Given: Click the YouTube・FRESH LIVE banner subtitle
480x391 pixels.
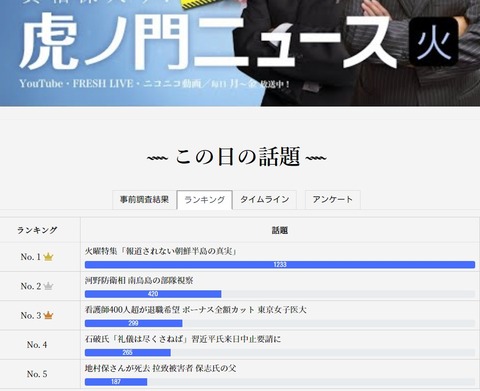Looking at the screenshot, I should (x=154, y=83).
